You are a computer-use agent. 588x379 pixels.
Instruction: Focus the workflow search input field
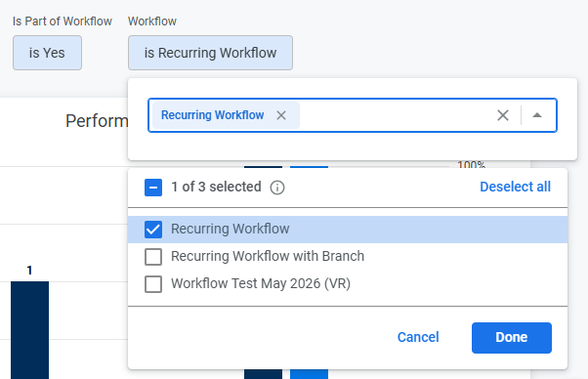pos(396,115)
